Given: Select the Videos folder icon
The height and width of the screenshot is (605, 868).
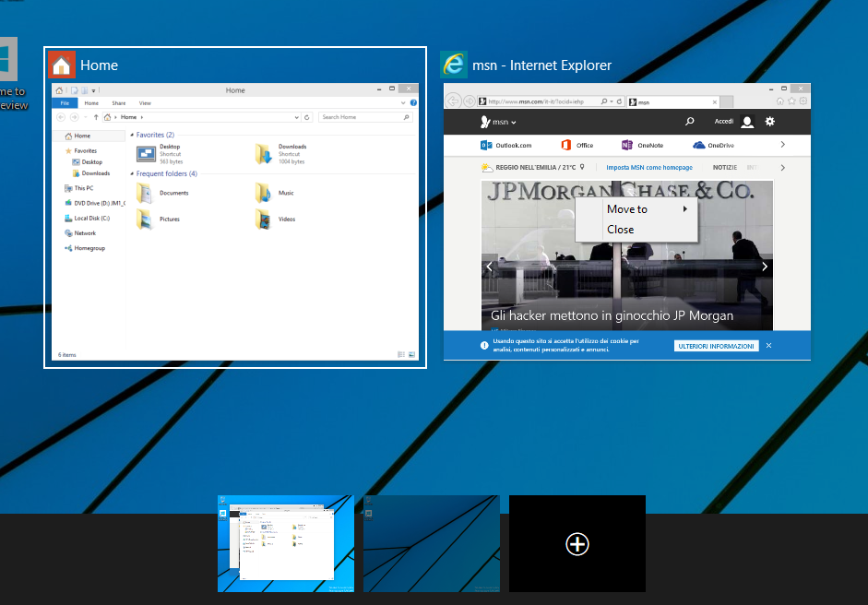Looking at the screenshot, I should click(263, 219).
